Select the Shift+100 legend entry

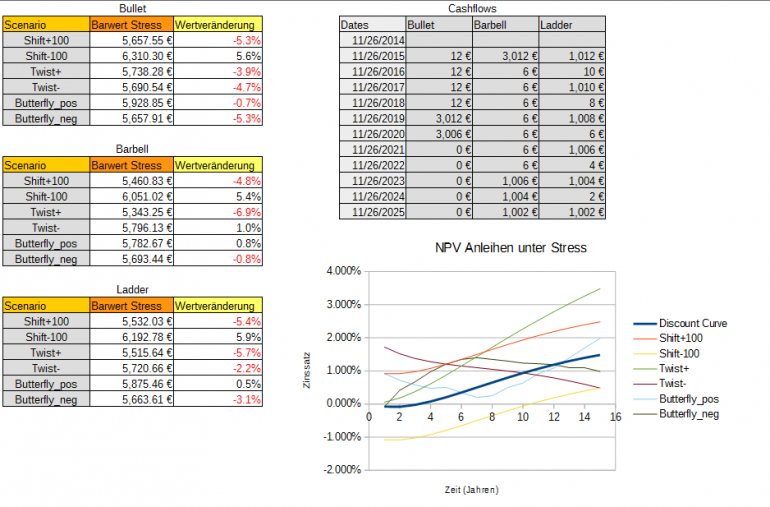tap(668, 338)
